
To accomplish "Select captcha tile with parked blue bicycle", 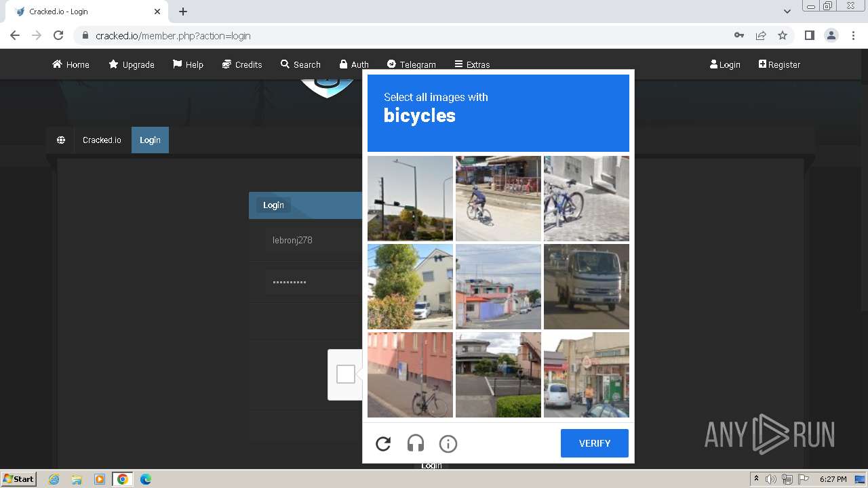I will tap(587, 199).
